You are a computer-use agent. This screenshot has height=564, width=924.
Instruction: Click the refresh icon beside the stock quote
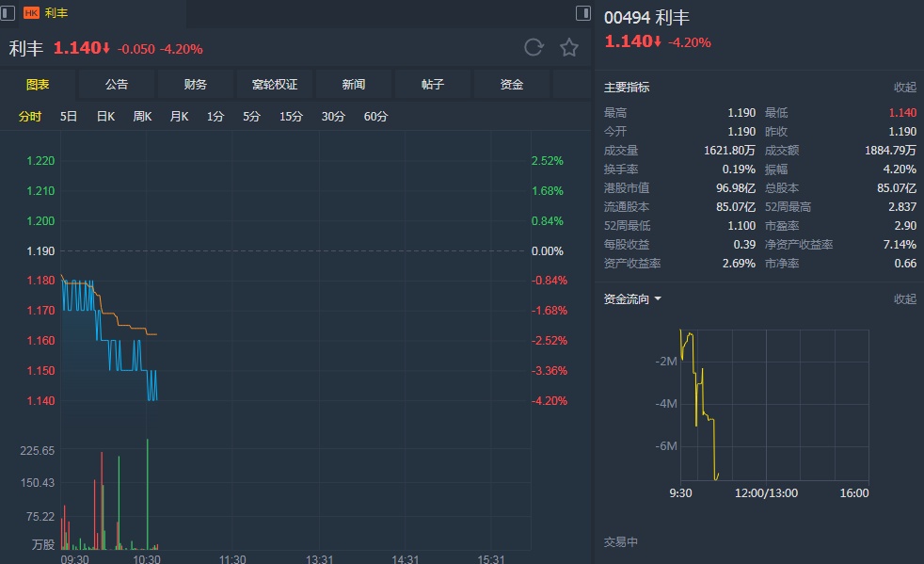pos(534,48)
